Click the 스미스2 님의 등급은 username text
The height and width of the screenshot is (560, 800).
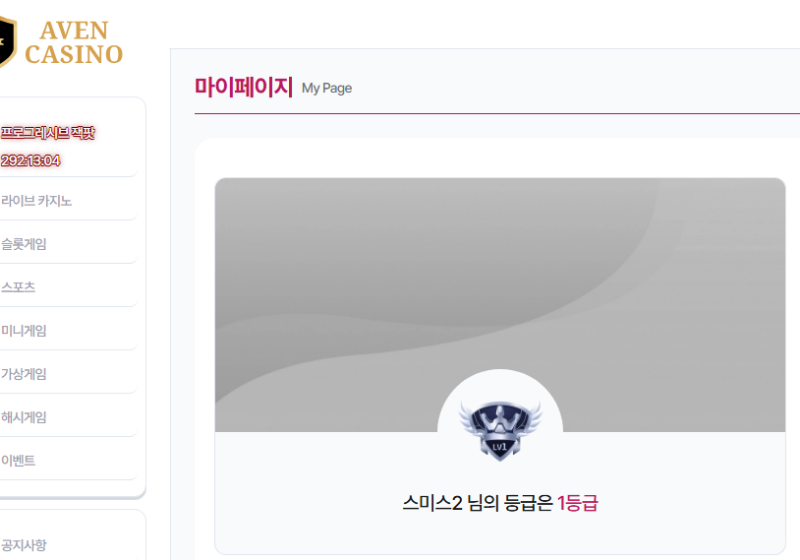[x=478, y=503]
